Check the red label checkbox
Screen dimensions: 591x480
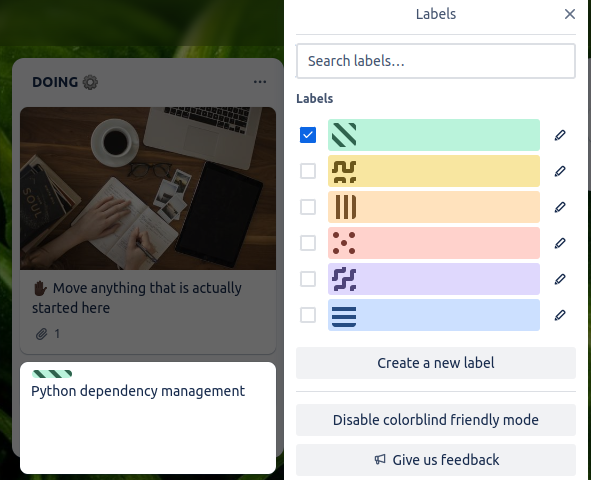click(308, 243)
